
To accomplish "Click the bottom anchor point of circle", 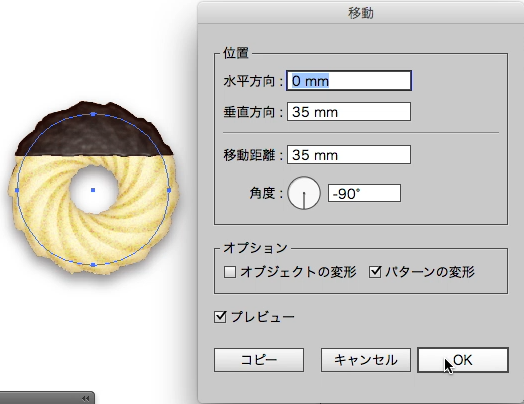I will (93, 265).
